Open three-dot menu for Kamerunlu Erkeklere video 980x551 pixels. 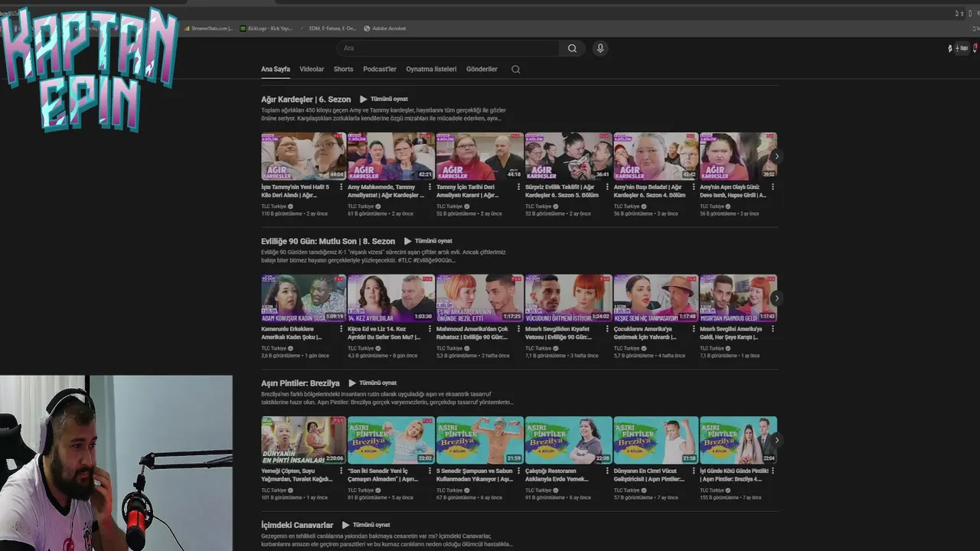(x=341, y=329)
